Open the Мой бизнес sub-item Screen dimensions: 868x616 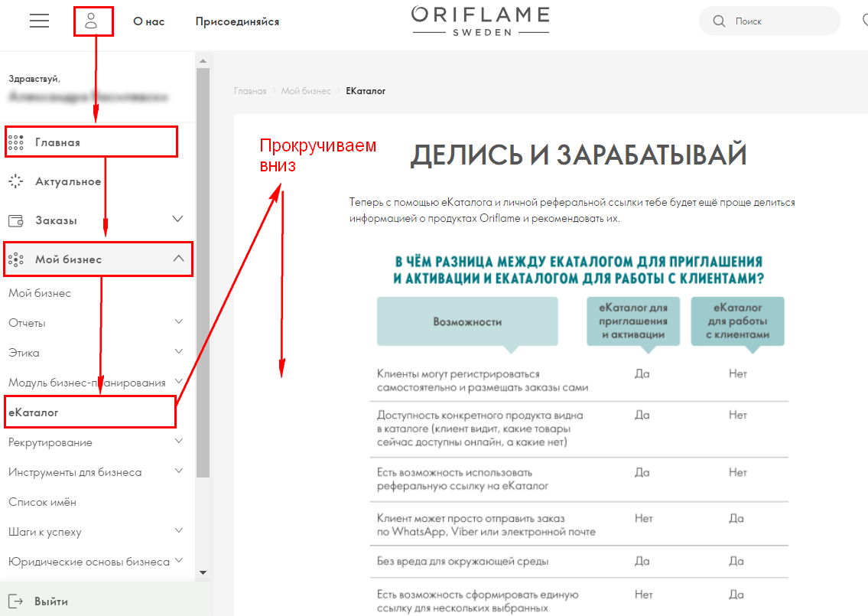click(40, 293)
